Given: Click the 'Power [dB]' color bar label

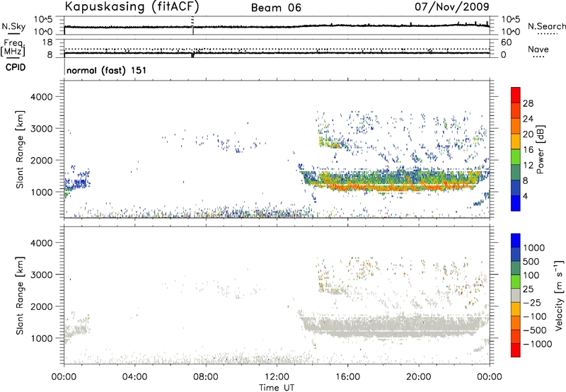Looking at the screenshot, I should [540, 149].
